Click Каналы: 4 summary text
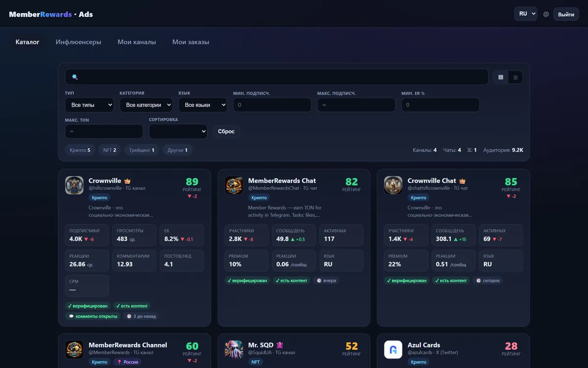This screenshot has width=588, height=368. (x=425, y=150)
